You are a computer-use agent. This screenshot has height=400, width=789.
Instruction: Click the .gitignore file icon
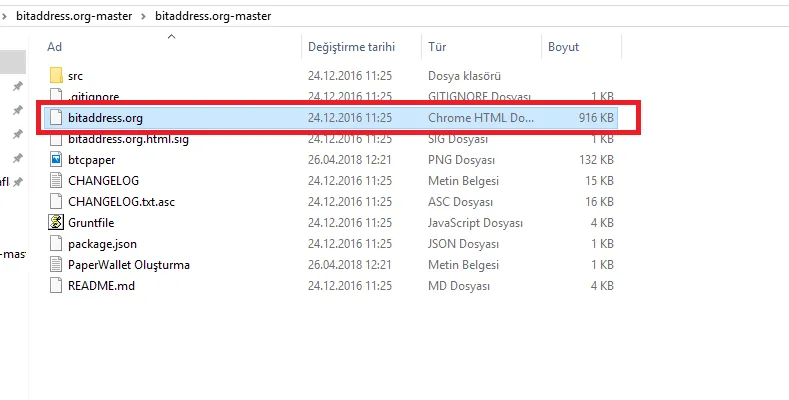pos(56,94)
